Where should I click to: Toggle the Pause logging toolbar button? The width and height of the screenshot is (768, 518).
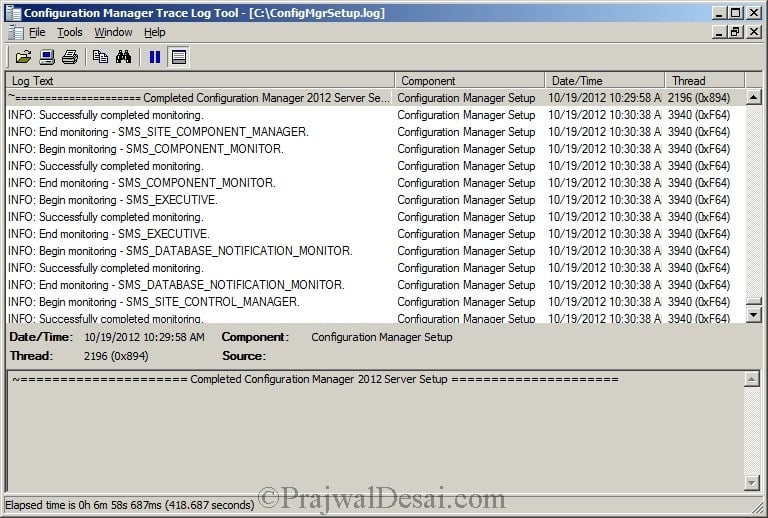155,57
